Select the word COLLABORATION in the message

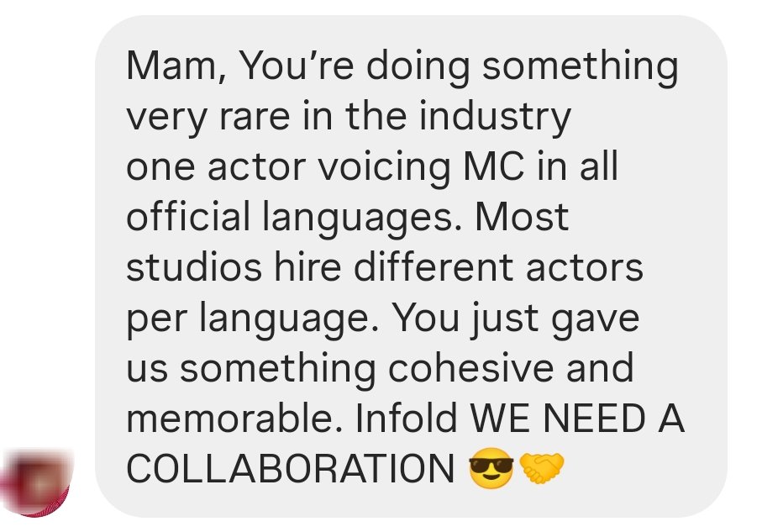pos(290,468)
